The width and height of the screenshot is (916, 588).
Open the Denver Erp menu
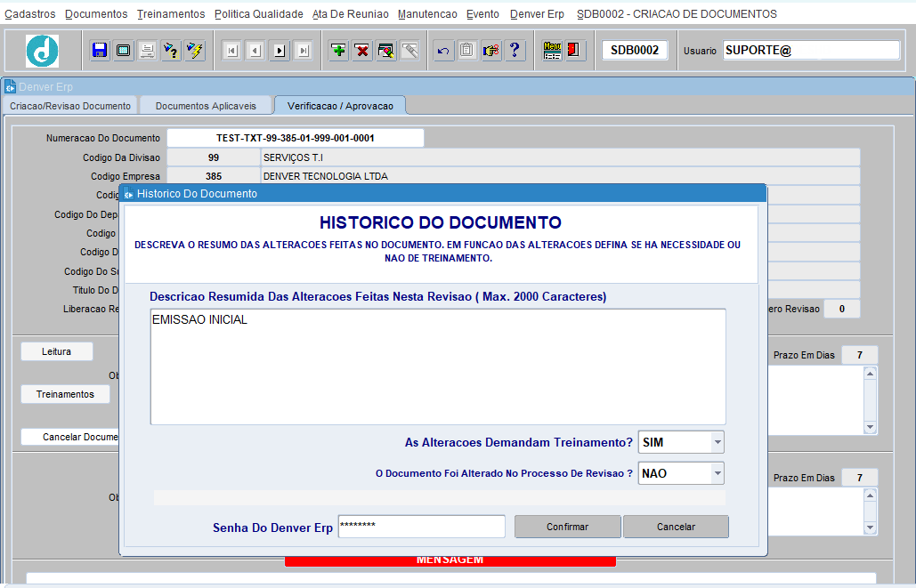[537, 14]
